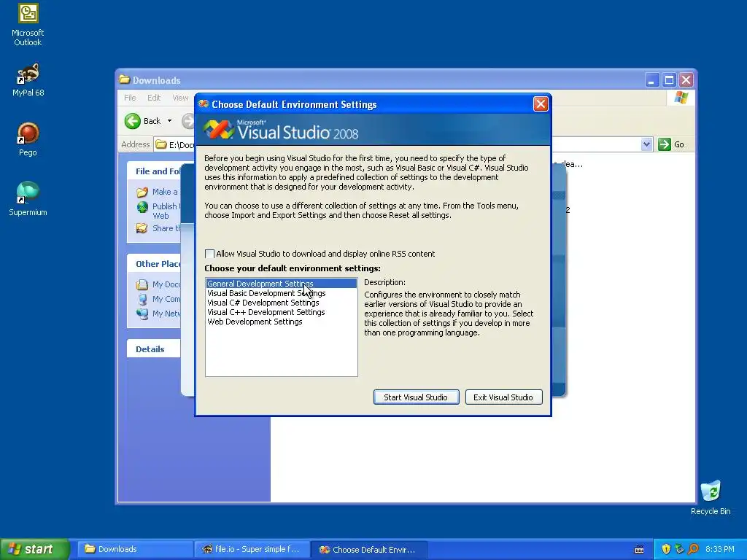Viewport: 747px width, 560px height.
Task: Close the Choose Default Environment Settings dialog
Action: point(541,104)
